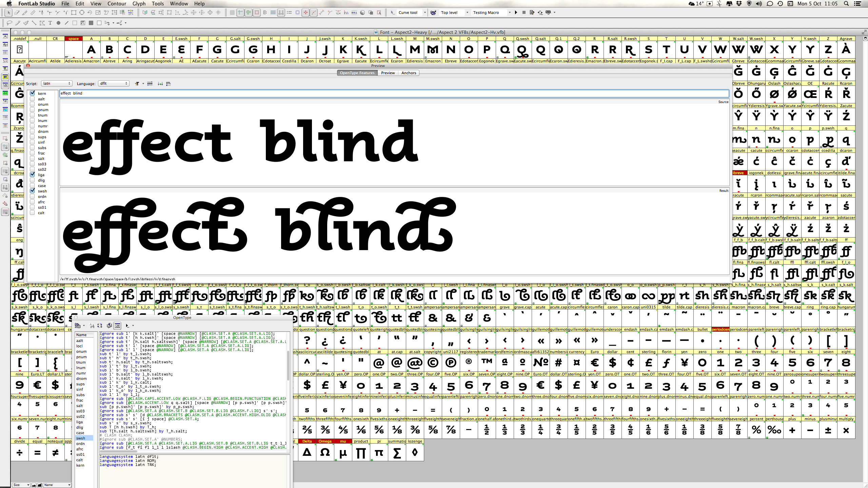Select the Lasso tool in the lower toolbar
This screenshot has width=868, height=488.
click(x=10, y=23)
